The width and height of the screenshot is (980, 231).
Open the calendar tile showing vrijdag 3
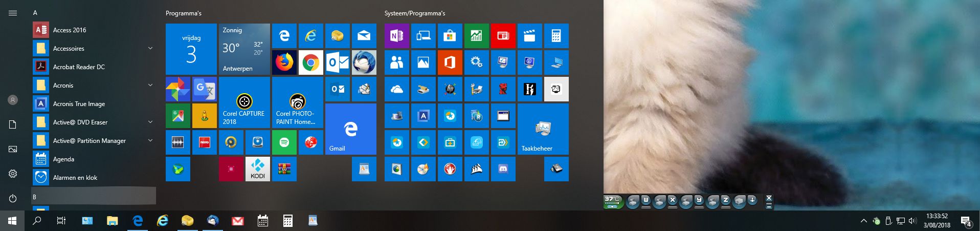[191, 49]
